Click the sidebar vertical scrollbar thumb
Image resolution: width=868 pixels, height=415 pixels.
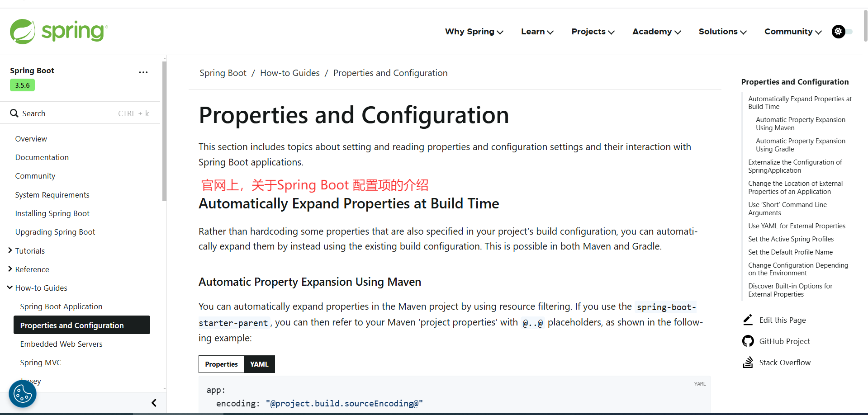[164, 131]
